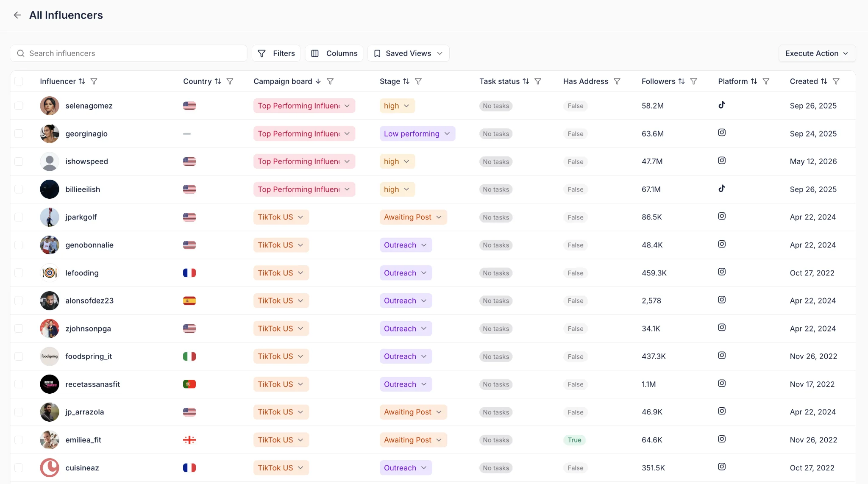Click the US flag for jparkgolf

coord(189,217)
